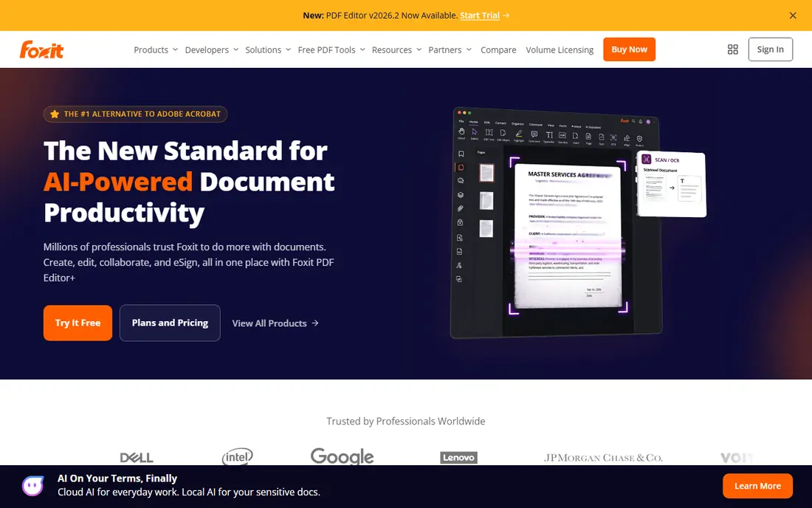812x508 pixels.
Task: Expand the Developers dropdown menu
Action: [x=211, y=49]
